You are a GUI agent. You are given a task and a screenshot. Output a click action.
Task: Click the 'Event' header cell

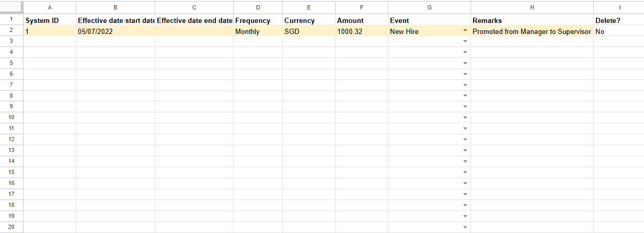[430, 20]
